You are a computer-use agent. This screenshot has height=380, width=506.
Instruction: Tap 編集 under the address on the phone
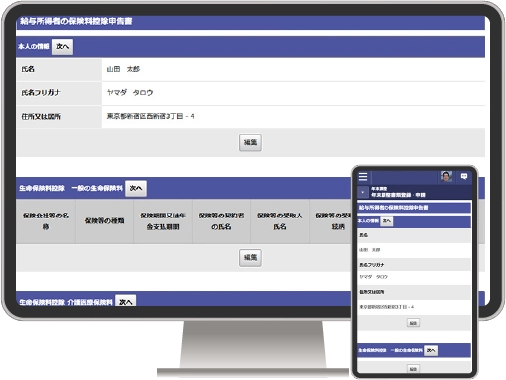coord(413,323)
